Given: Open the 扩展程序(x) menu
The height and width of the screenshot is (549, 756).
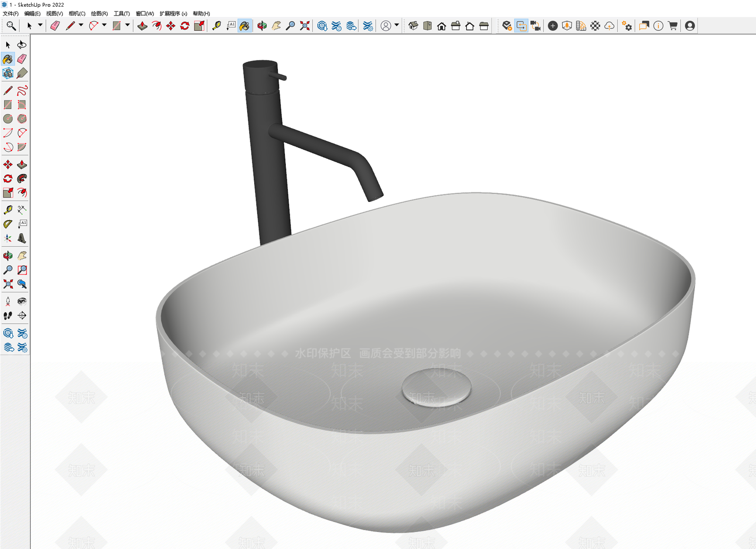Looking at the screenshot, I should pos(173,14).
